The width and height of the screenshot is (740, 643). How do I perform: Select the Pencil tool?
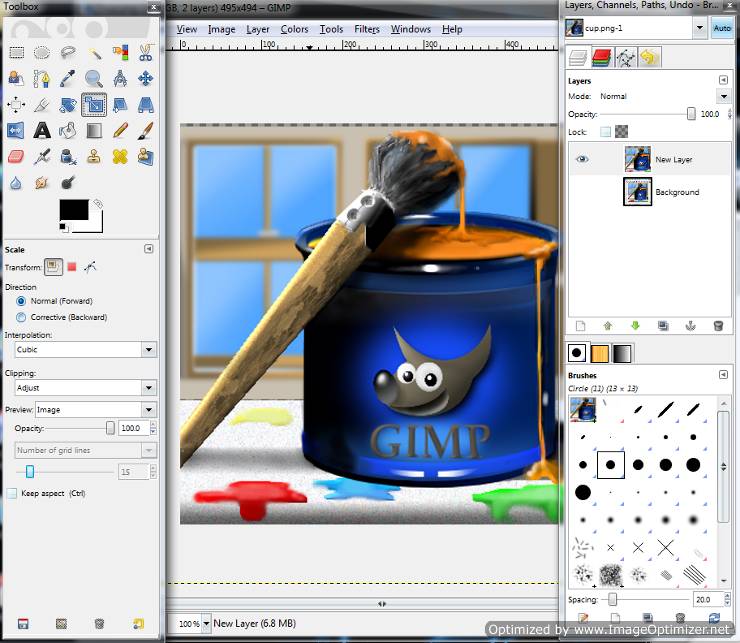(120, 130)
